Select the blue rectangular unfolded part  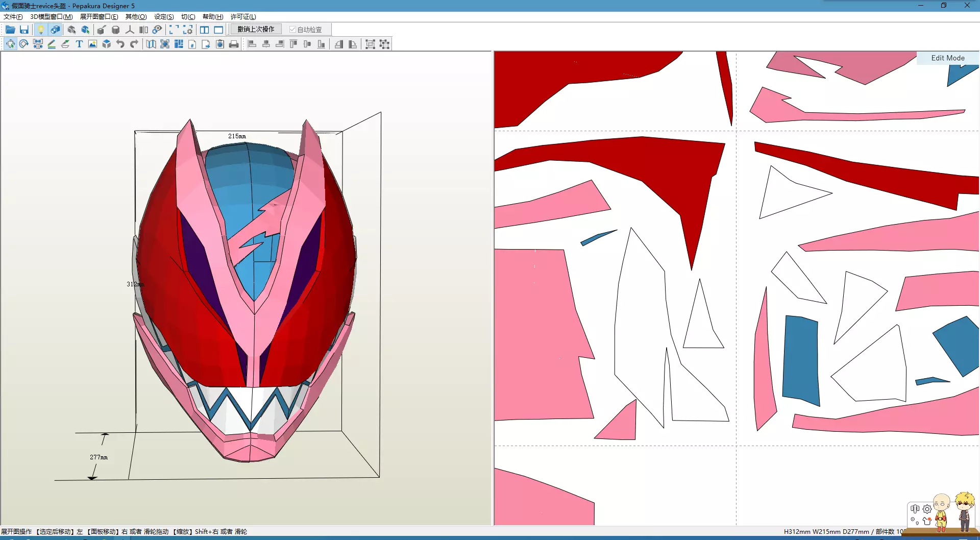801,360
